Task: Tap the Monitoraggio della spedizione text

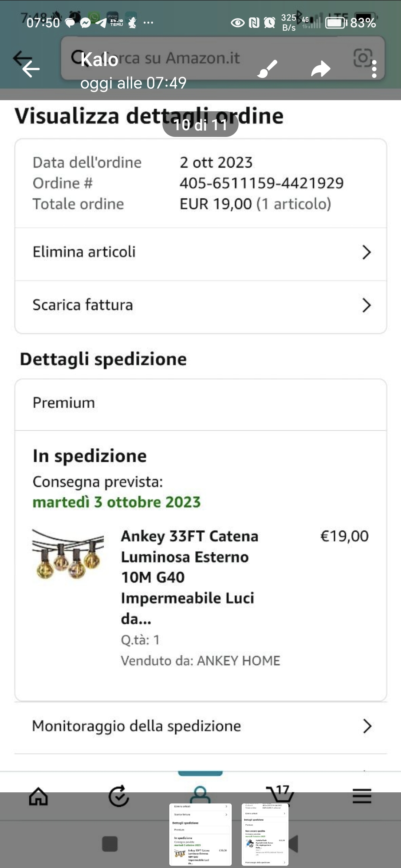Action: click(137, 726)
